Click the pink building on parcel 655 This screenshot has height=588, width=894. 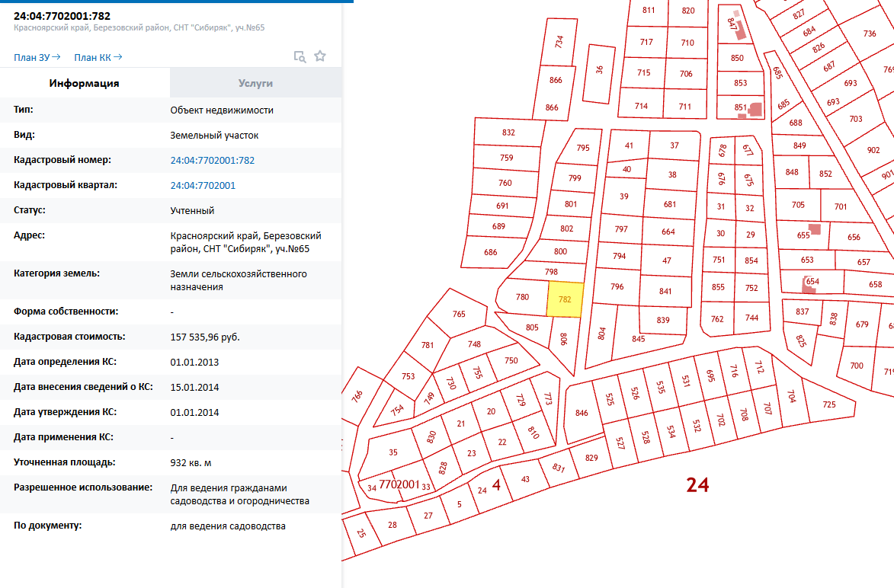(815, 228)
